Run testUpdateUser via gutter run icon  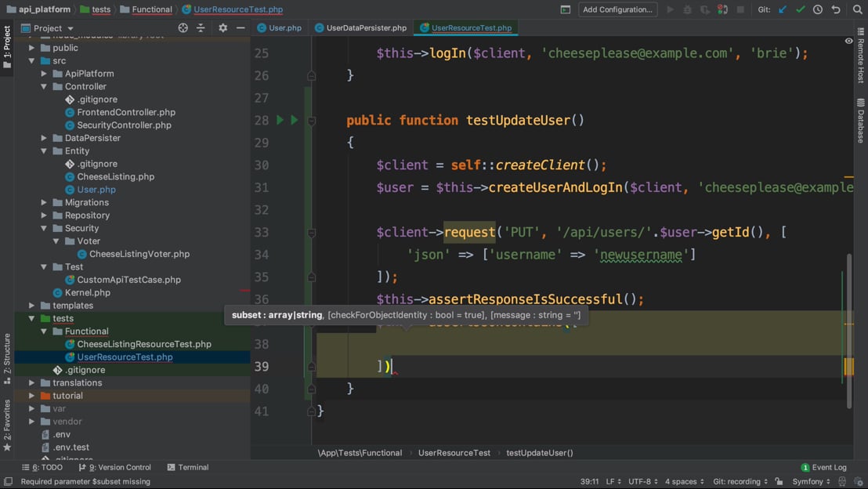(280, 120)
